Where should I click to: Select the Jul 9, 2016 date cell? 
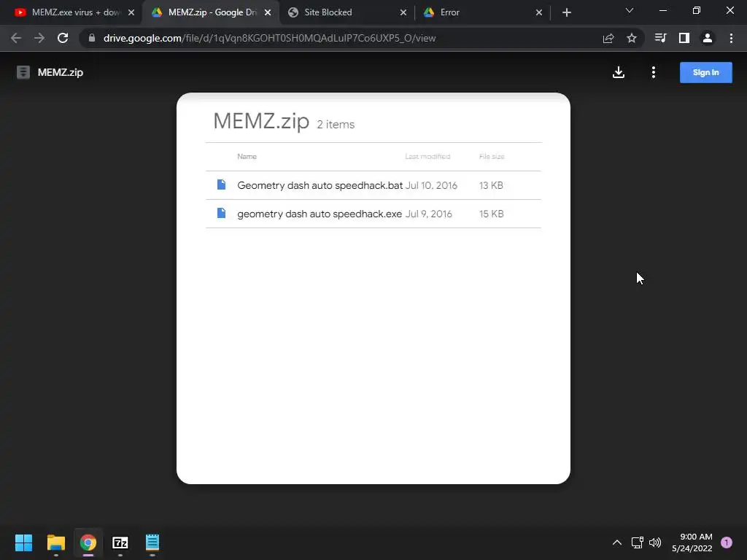428,214
